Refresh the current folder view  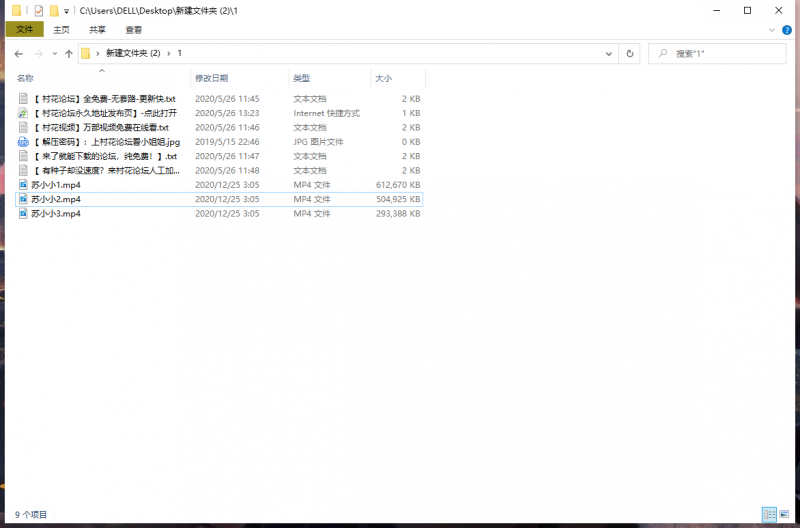coord(629,53)
